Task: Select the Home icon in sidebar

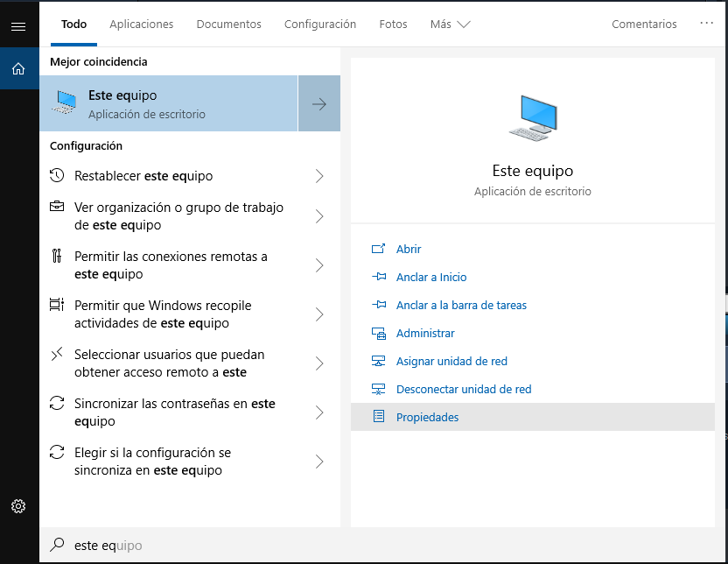Action: click(x=18, y=69)
